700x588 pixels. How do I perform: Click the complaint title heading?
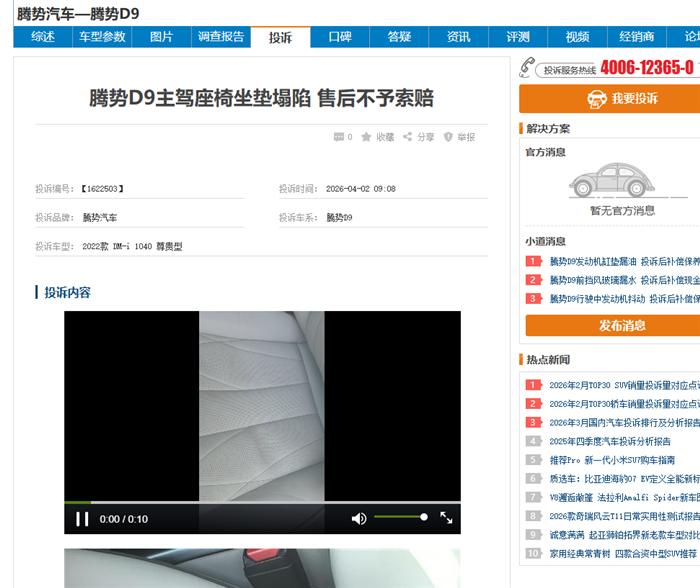coord(262,98)
